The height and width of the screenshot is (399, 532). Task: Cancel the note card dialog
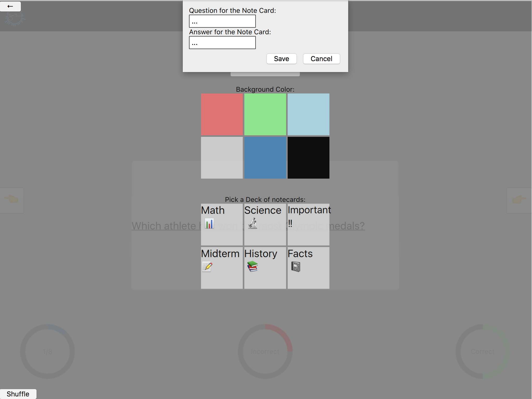(321, 59)
